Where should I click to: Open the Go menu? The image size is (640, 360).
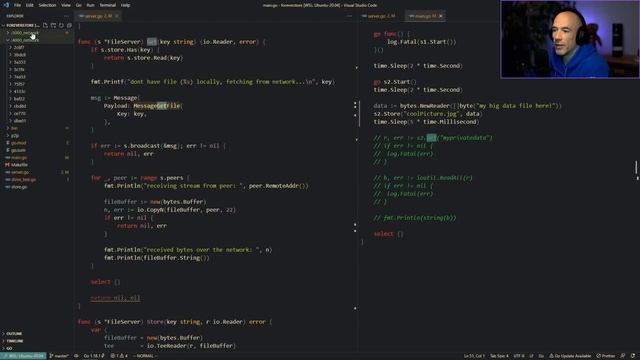(78, 5)
